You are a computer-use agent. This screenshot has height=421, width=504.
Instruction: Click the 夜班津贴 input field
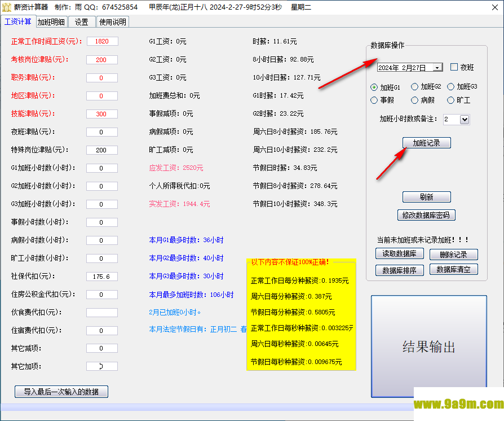(102, 132)
